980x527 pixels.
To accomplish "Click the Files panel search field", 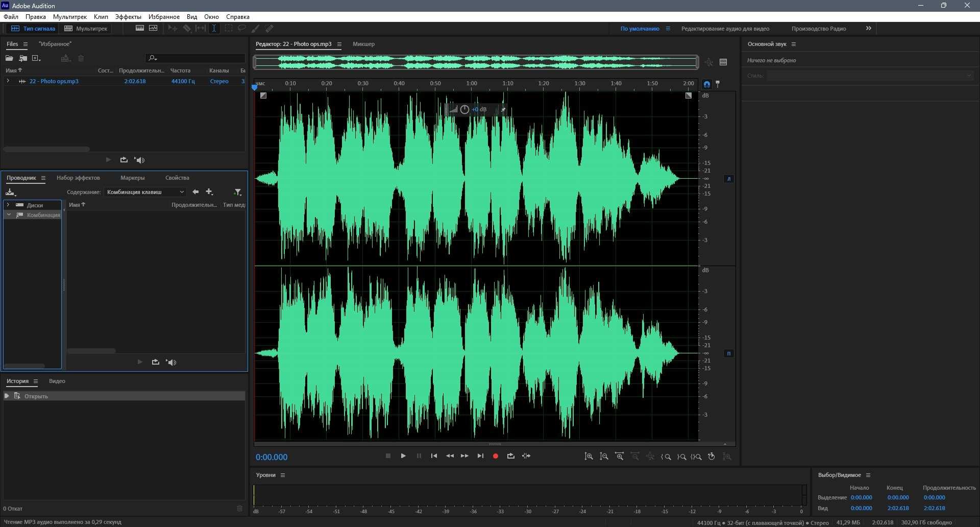I will [x=195, y=58].
